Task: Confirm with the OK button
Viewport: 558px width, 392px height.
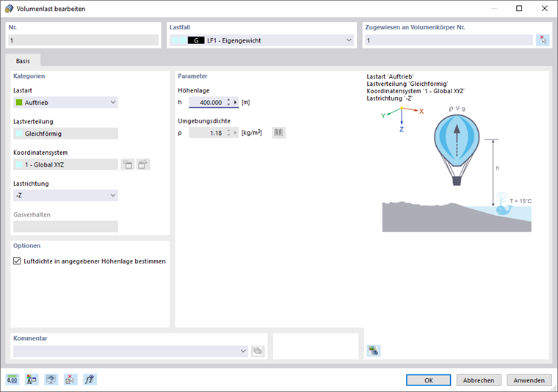Action: coord(429,380)
